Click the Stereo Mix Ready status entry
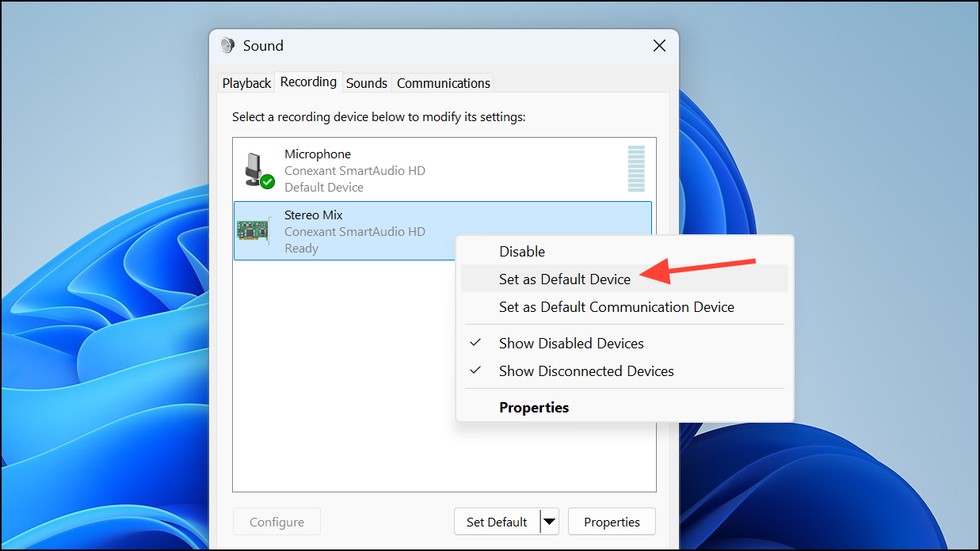 301,248
